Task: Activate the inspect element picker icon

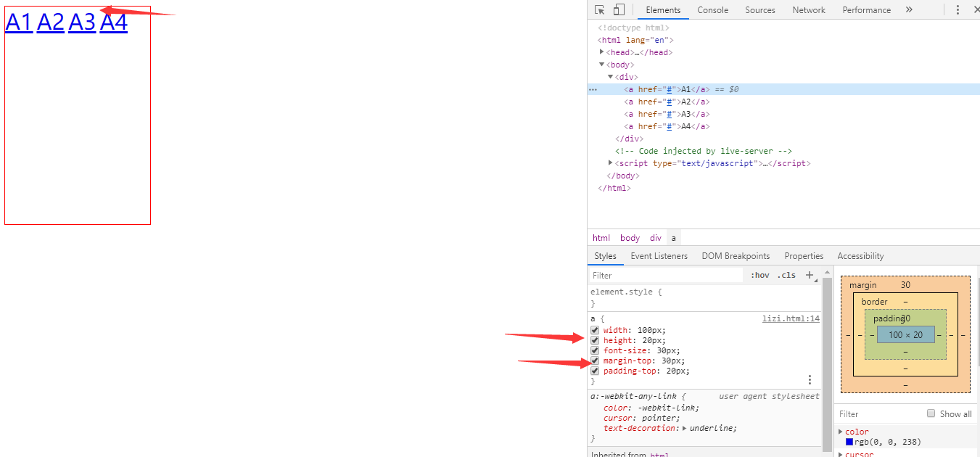Action: click(x=600, y=9)
